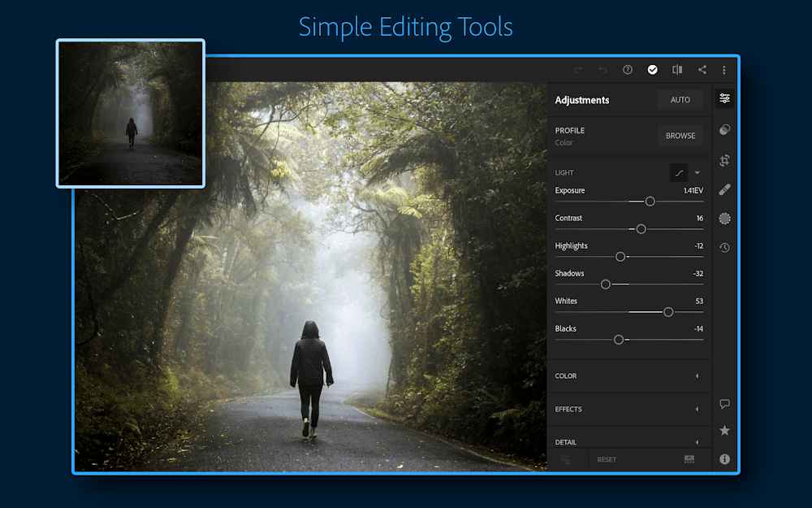The width and height of the screenshot is (812, 508).
Task: Toggle the done checkmark in the toolbar
Action: pos(653,70)
